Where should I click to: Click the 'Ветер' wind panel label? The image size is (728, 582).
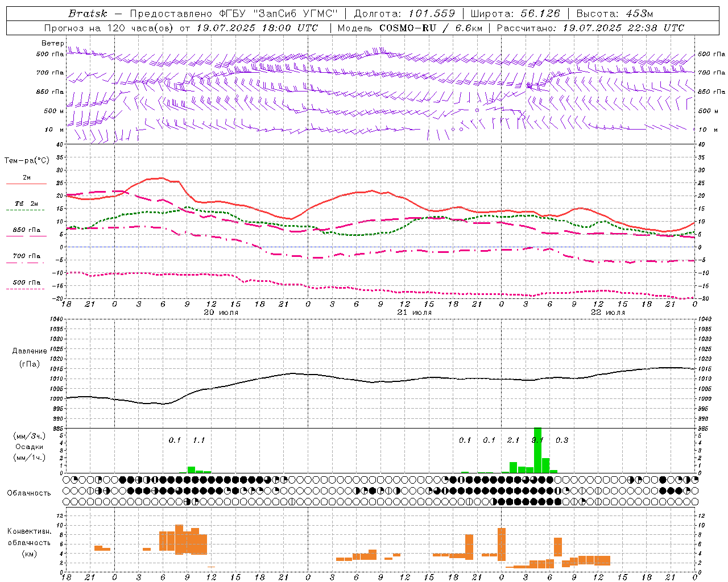(52, 43)
